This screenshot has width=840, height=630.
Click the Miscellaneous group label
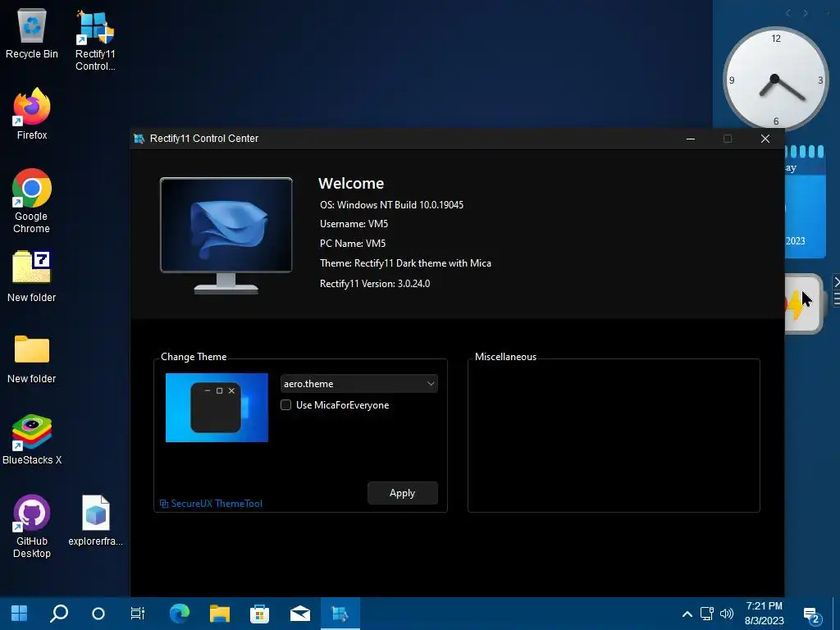505,357
